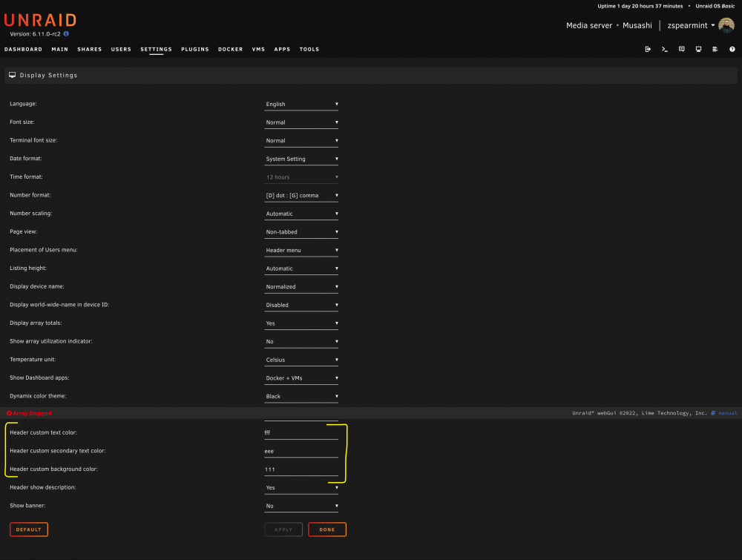Open the Dynamix color theme dropdown
Image resolution: width=742 pixels, height=560 pixels.
tap(301, 396)
